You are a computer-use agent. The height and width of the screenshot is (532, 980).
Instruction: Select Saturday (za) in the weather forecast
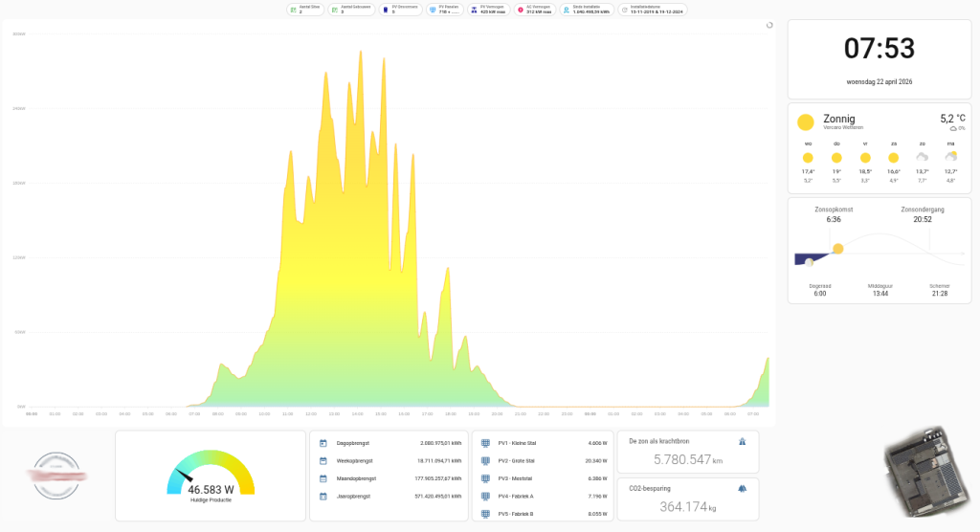click(x=893, y=158)
